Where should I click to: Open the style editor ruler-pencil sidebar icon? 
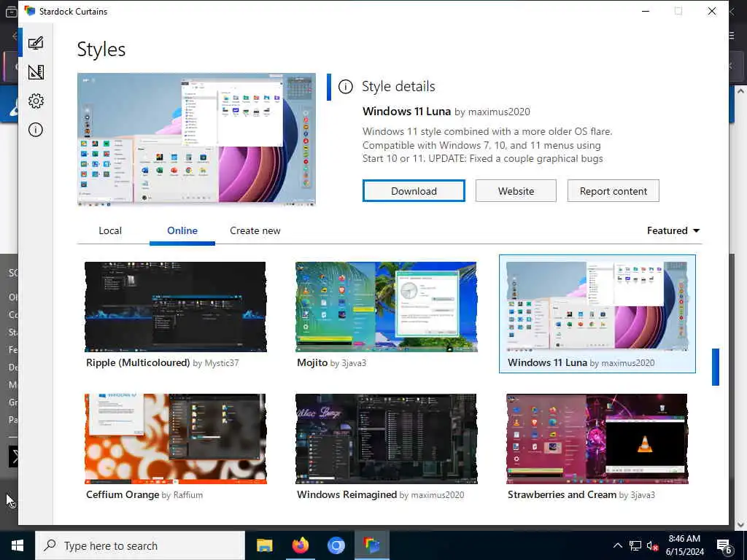coord(36,72)
